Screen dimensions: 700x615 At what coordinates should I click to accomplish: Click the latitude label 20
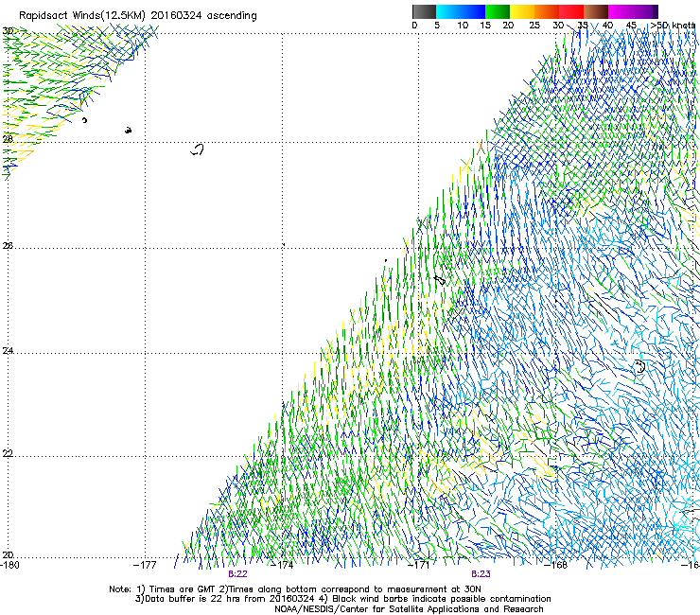tap(8, 554)
